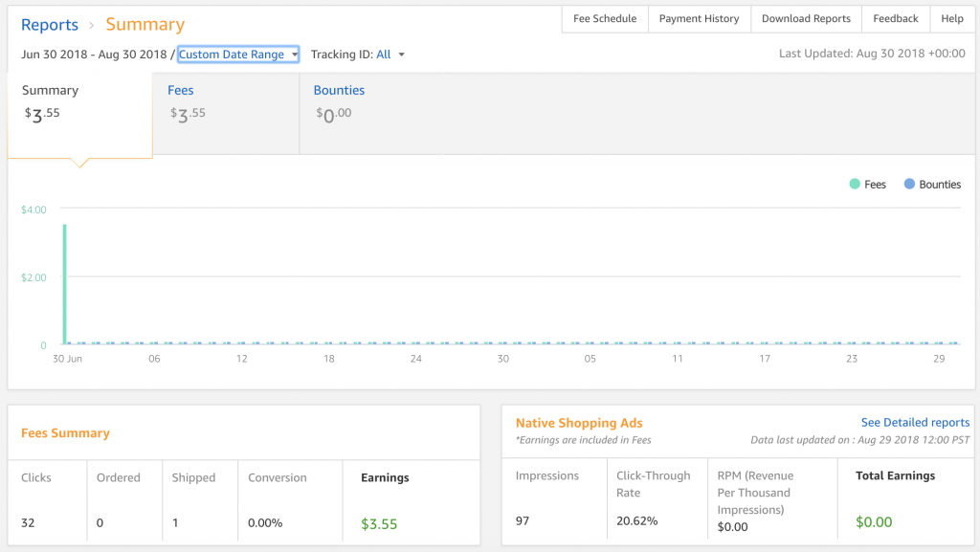Click the Summary breadcrumb title
This screenshot has width=980, height=552.
(145, 25)
